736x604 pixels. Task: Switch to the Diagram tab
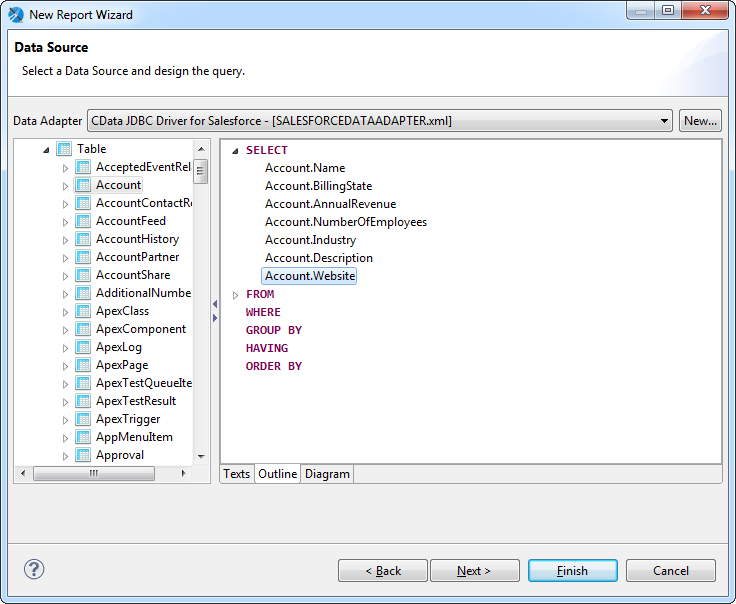tap(327, 474)
